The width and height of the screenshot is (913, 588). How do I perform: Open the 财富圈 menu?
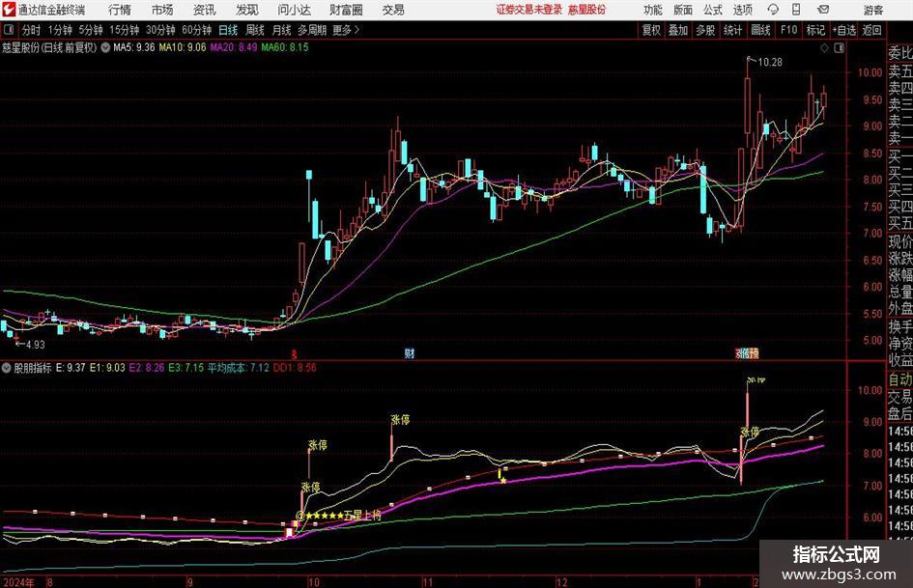346,10
